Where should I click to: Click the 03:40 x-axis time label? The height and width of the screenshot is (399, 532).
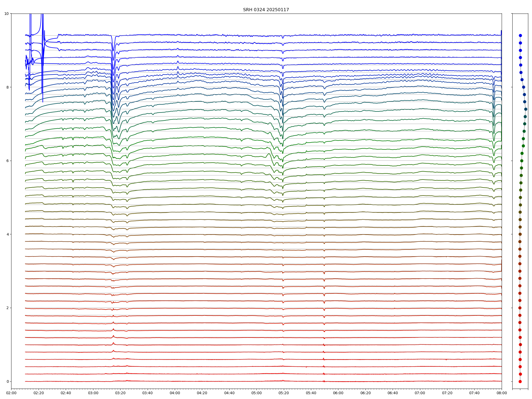point(147,393)
